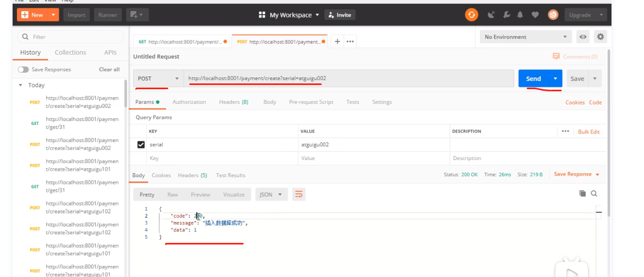The width and height of the screenshot is (644, 277).
Task: Uncheck the serial query param checkbox
Action: (x=140, y=145)
